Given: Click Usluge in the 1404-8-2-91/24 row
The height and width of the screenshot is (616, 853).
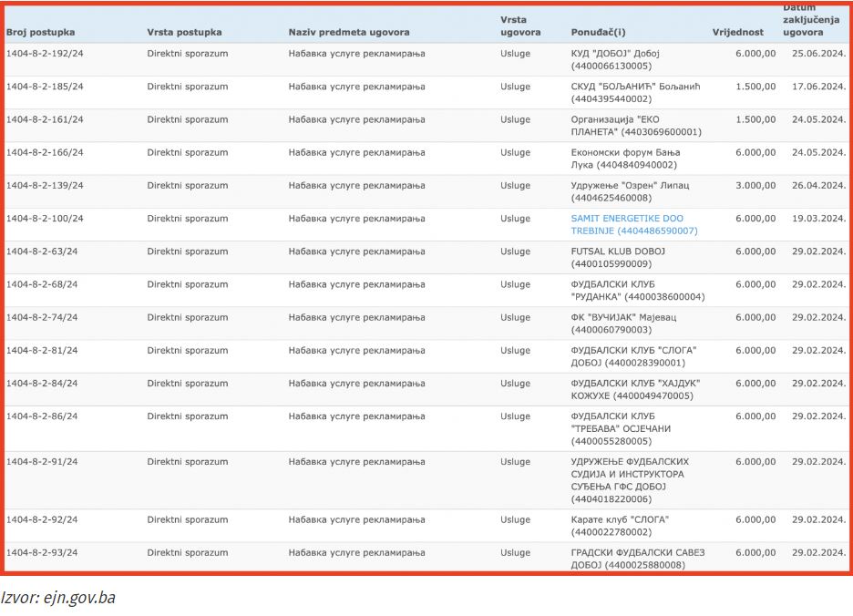Looking at the screenshot, I should (515, 462).
